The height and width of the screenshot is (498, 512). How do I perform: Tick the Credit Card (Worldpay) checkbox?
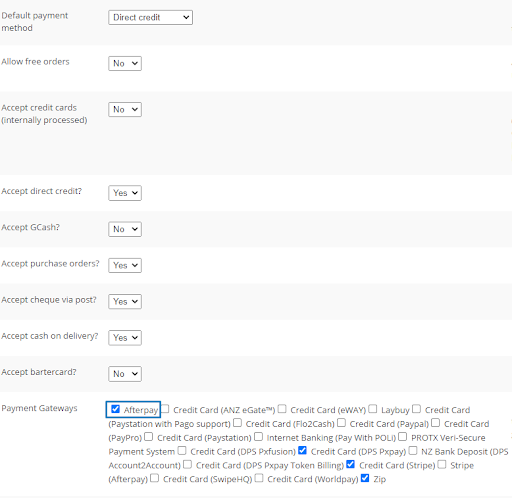(x=259, y=478)
